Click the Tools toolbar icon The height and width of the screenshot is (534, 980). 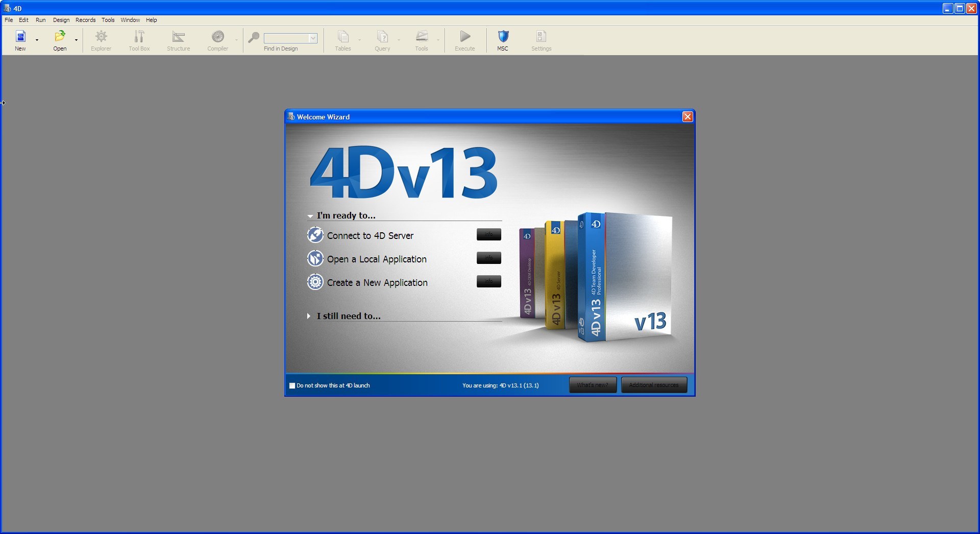point(422,36)
